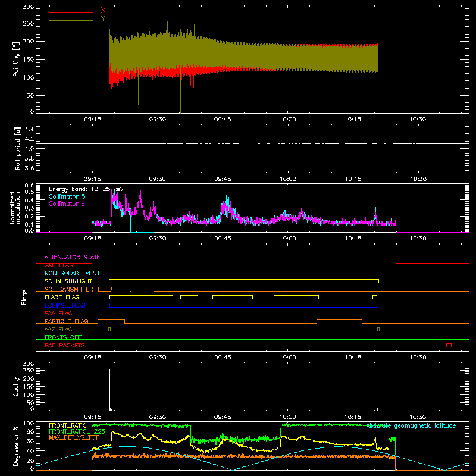Click the 09:30 tick under Flags plot
Screen dimensions: 476x476
158,358
